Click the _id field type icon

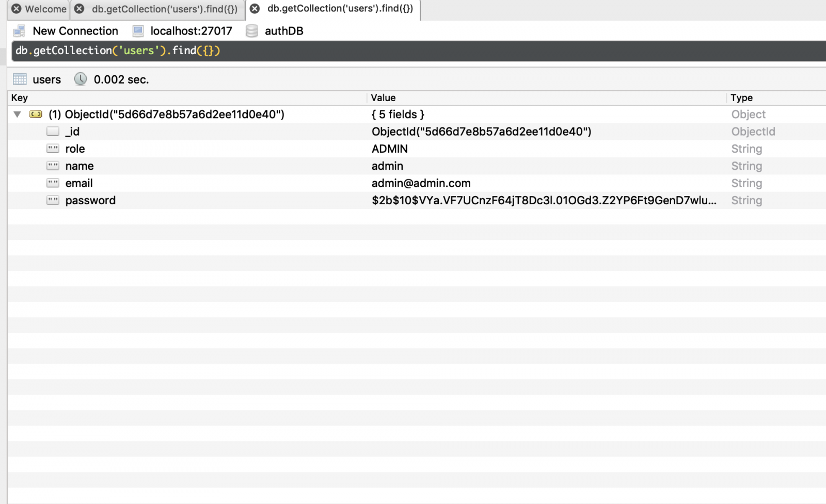tap(53, 131)
